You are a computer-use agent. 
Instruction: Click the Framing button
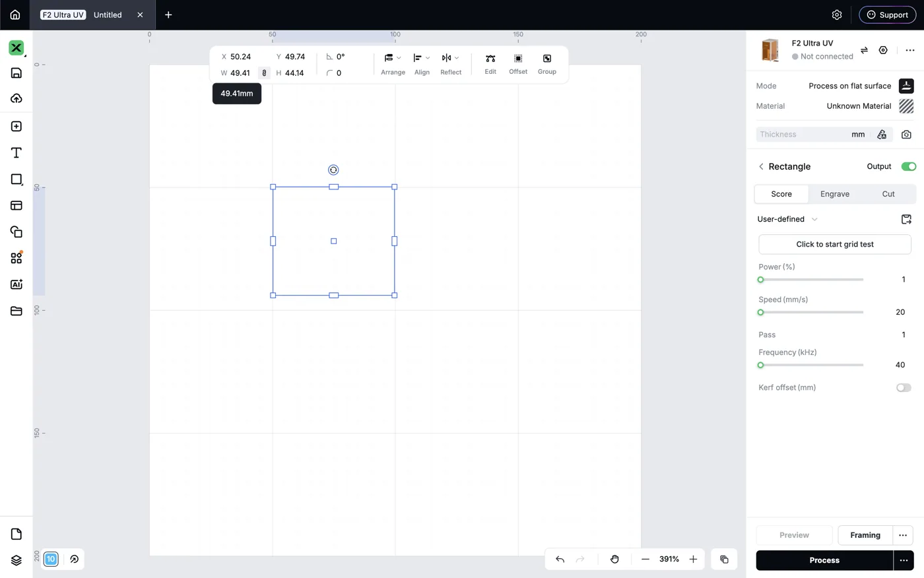pyautogui.click(x=865, y=535)
